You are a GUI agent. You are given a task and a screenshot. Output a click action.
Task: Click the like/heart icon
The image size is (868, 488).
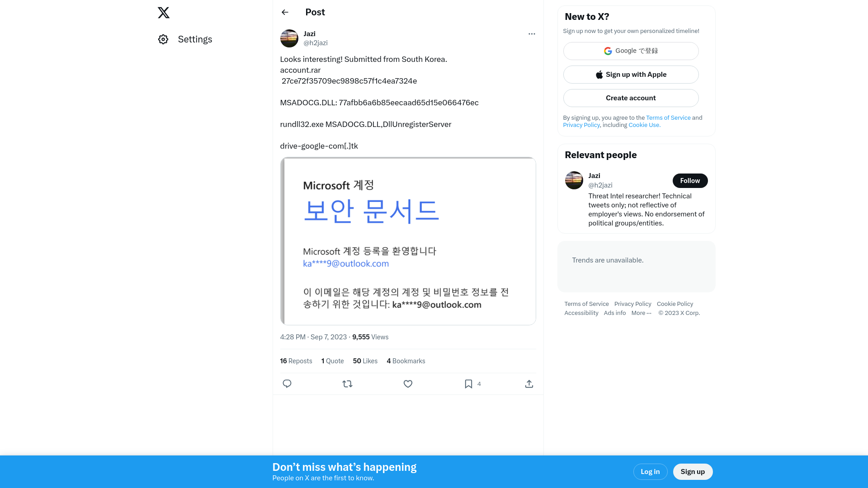pyautogui.click(x=408, y=384)
